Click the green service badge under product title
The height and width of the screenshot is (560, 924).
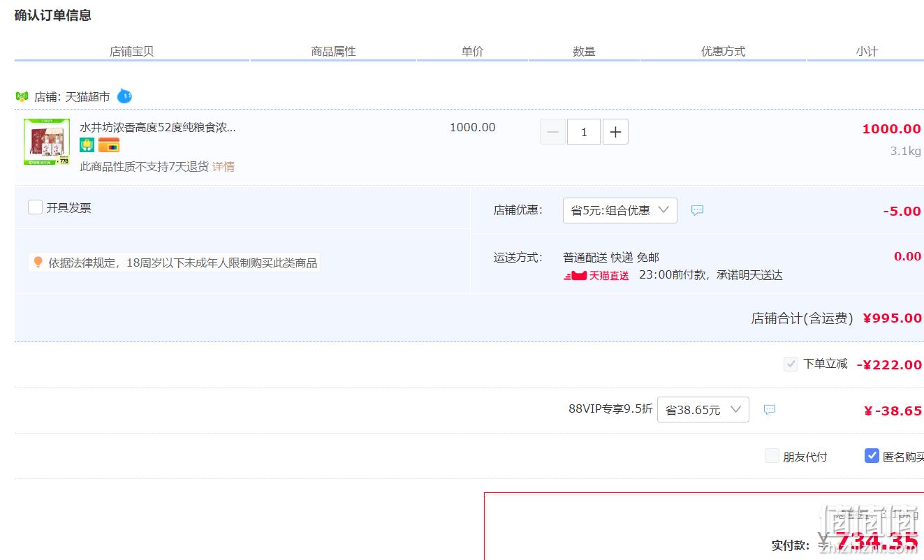[x=87, y=145]
